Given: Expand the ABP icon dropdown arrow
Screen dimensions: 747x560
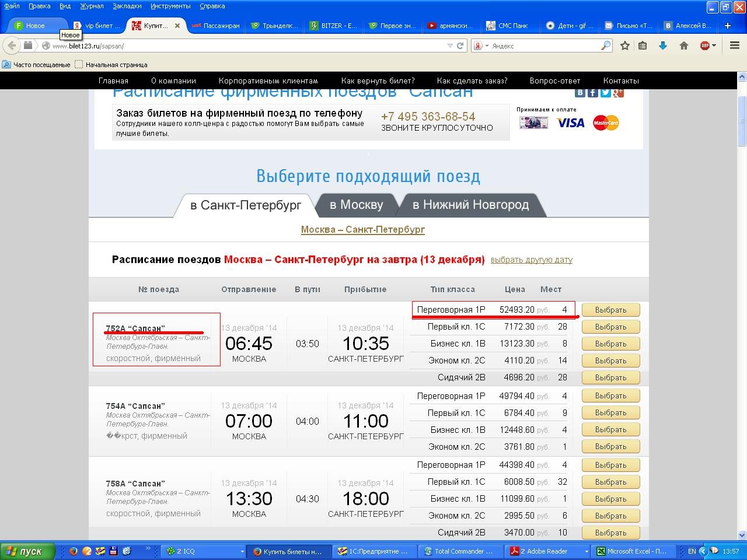Looking at the screenshot, I should [714, 45].
